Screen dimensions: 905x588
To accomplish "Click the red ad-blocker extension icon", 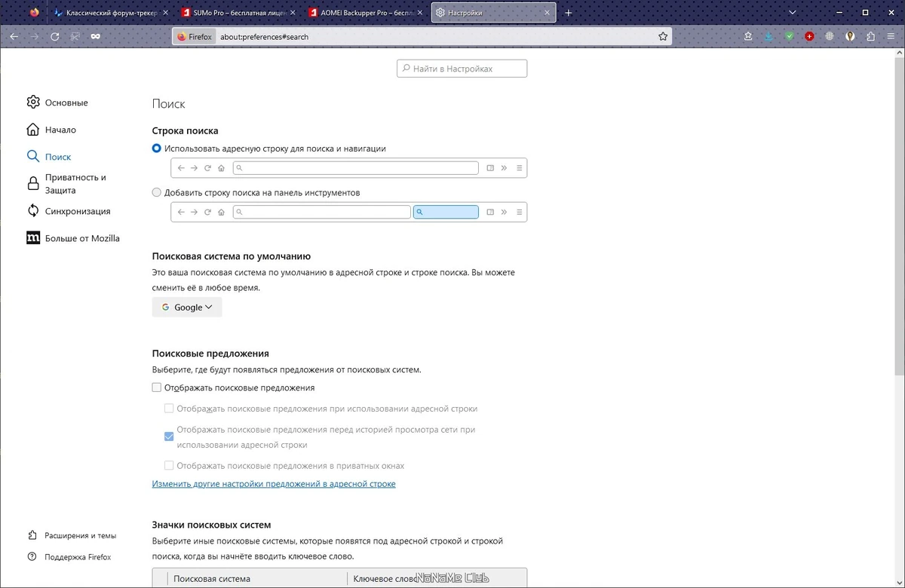I will click(809, 36).
